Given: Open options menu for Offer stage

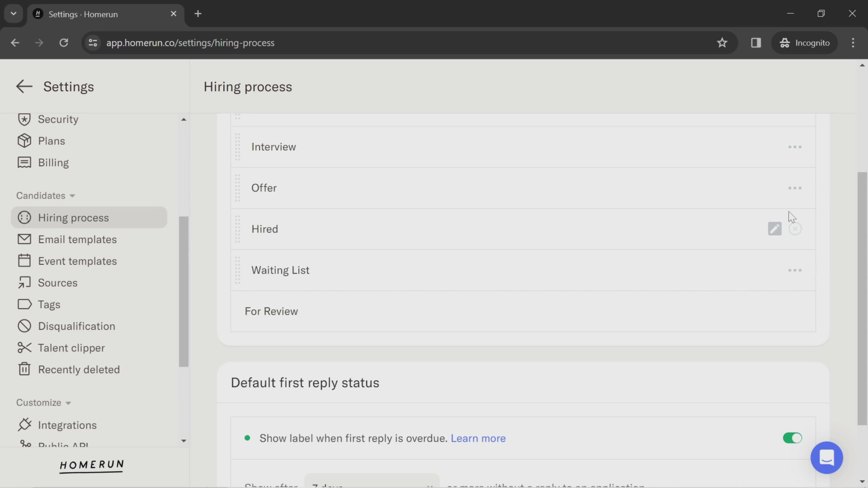Looking at the screenshot, I should click(795, 188).
